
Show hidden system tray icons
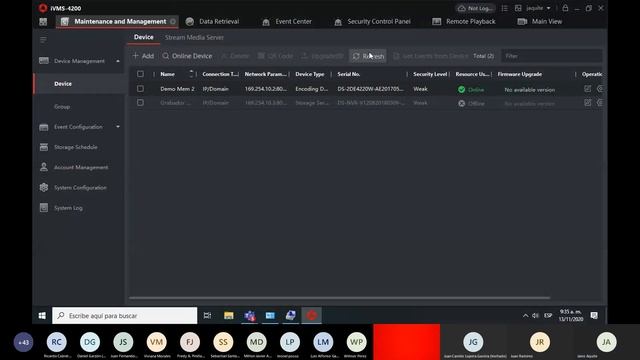point(525,316)
